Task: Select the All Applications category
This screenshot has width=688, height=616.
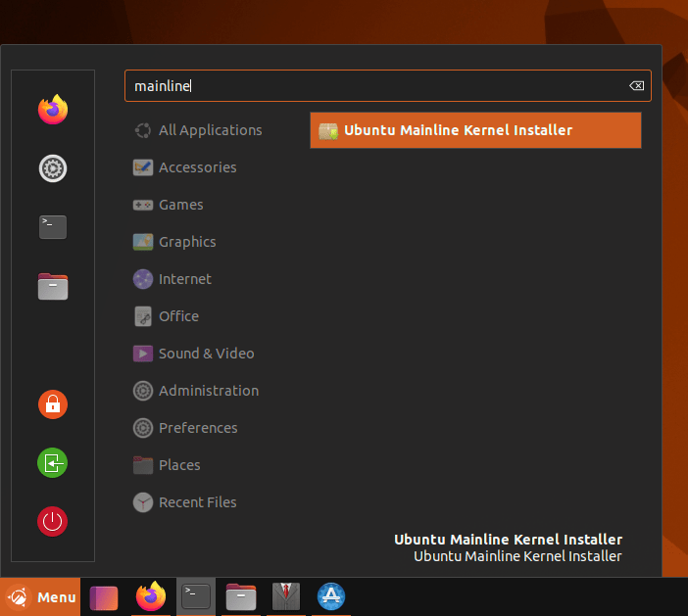Action: tap(210, 130)
